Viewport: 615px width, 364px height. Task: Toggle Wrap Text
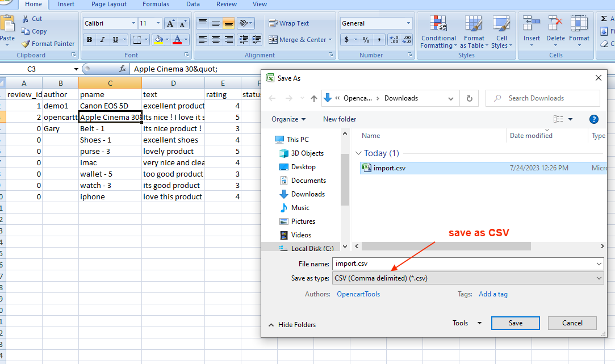(x=289, y=23)
